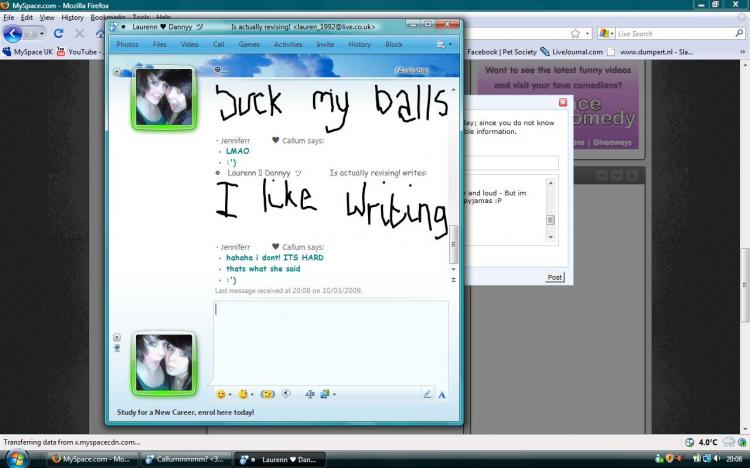
Task: Click Firefox back navigation arrow
Action: (12, 33)
